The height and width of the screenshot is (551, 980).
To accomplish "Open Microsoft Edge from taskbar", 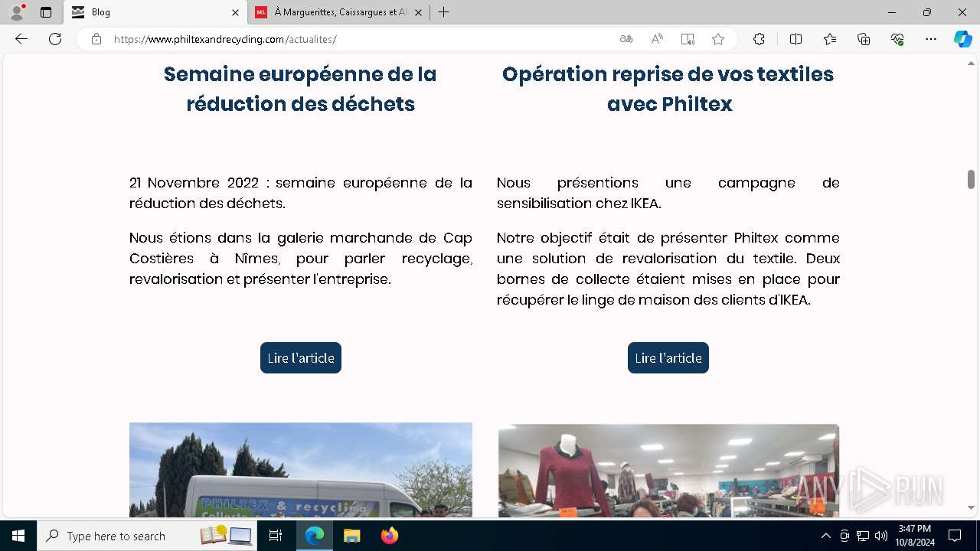I will (315, 536).
